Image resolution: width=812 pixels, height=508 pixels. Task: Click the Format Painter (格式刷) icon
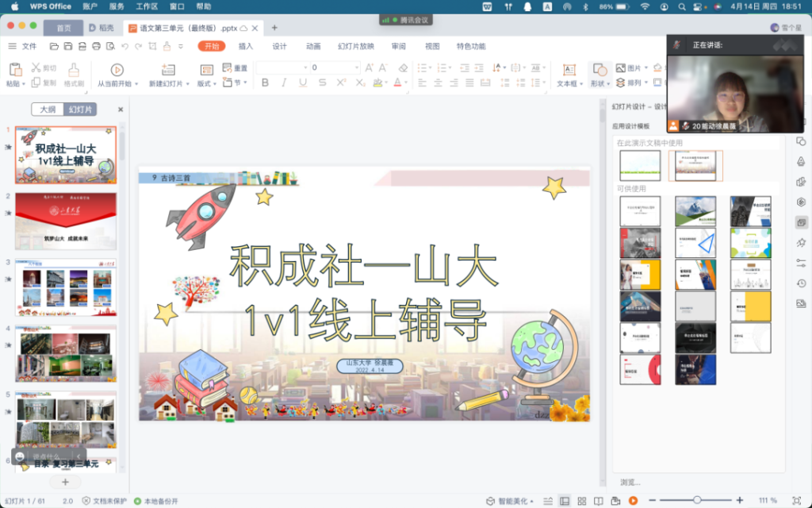point(74,70)
